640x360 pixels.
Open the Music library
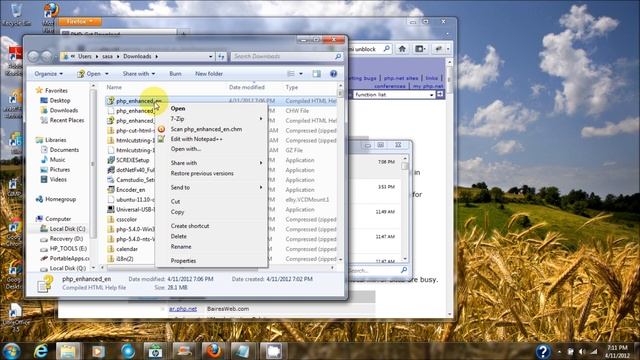(57, 160)
